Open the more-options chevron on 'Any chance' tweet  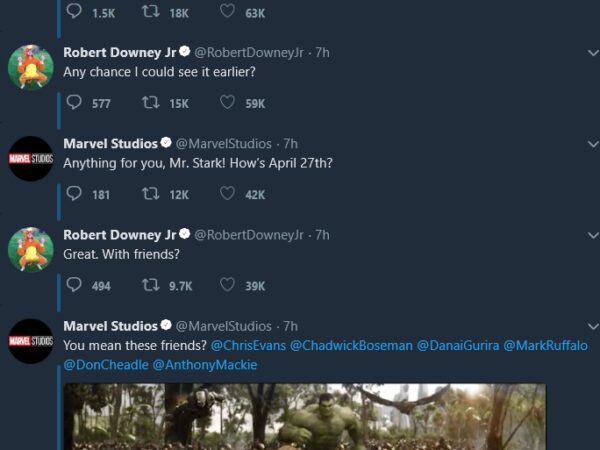590,53
